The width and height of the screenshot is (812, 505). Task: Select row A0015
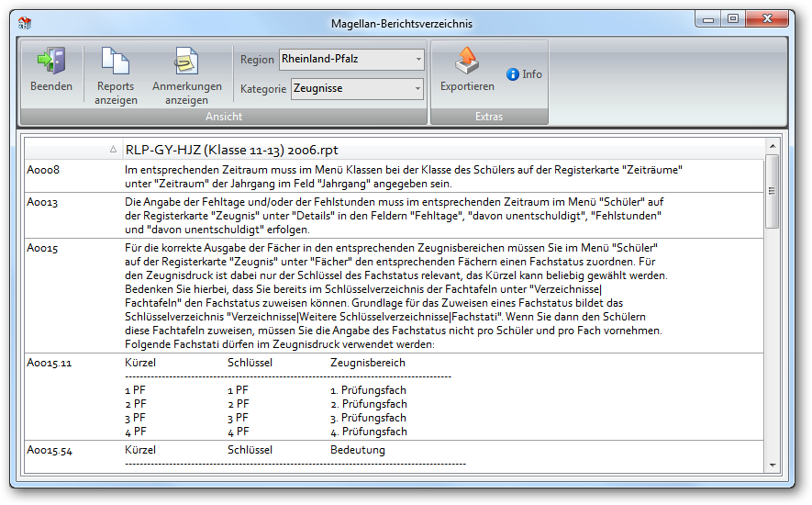(x=394, y=296)
